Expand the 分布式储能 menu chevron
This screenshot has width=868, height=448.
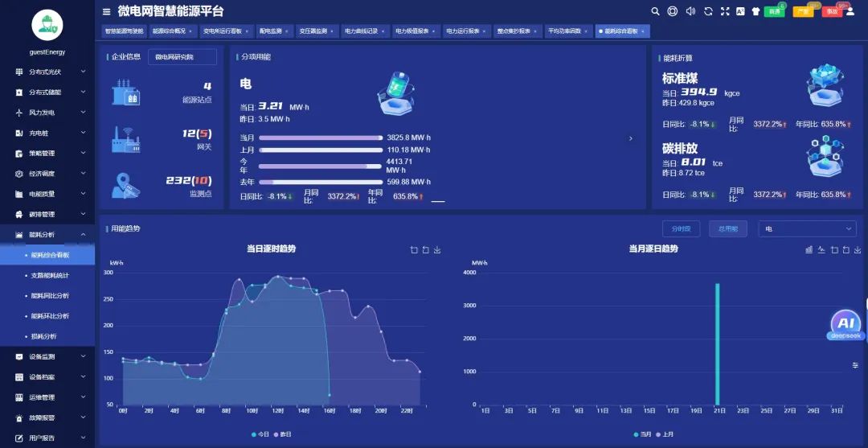click(83, 92)
